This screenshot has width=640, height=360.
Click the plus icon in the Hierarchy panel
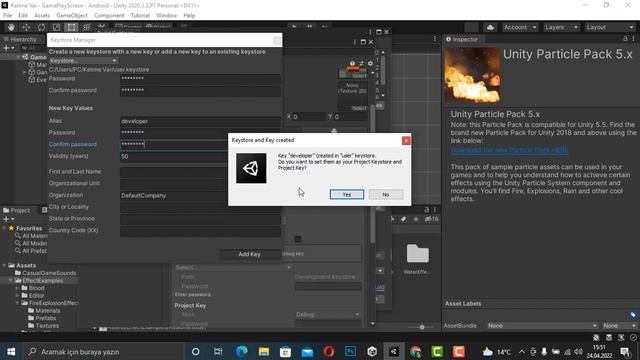point(7,48)
